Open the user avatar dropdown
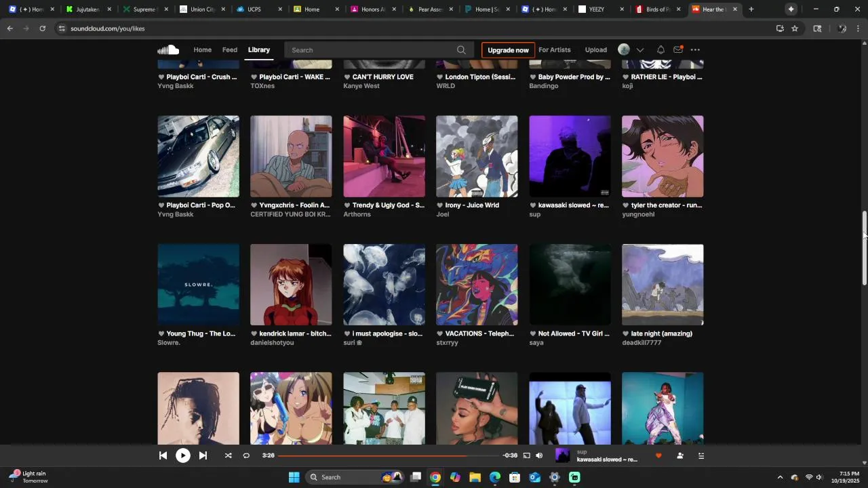The width and height of the screenshot is (868, 488). coord(624,50)
